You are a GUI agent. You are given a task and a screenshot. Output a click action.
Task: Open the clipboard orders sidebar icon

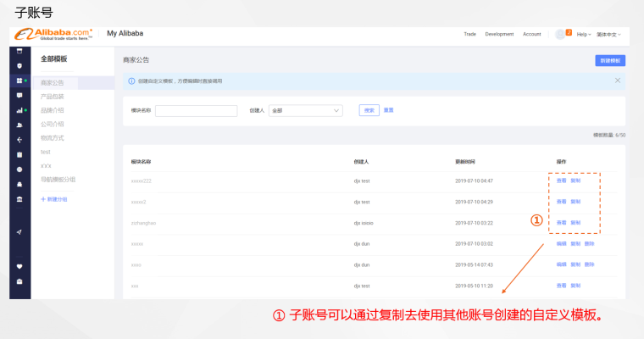[x=19, y=154]
